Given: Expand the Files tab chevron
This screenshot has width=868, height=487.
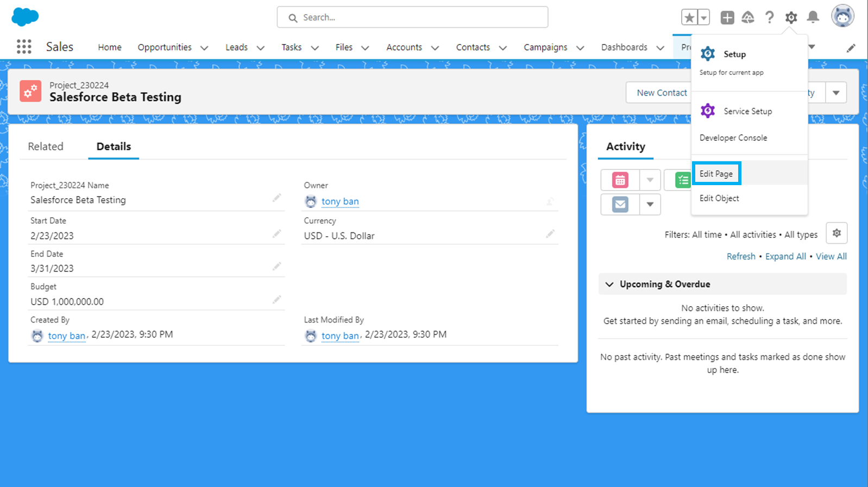Looking at the screenshot, I should (365, 48).
